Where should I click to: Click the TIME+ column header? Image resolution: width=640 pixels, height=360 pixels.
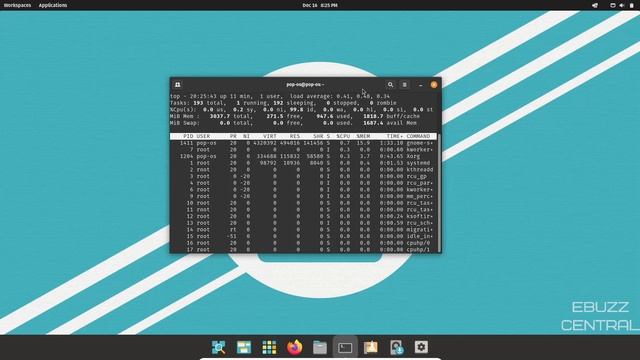(394, 136)
